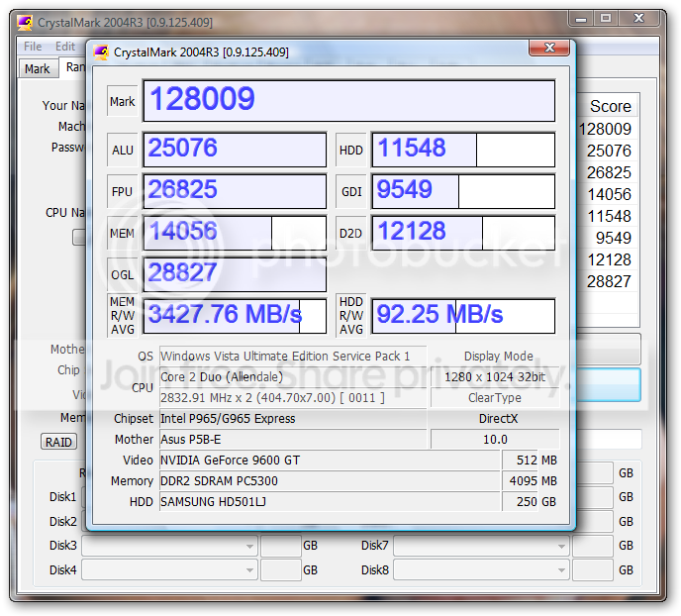Click the Score column header in main window
Viewport: 681px width, 616px height.
click(608, 106)
